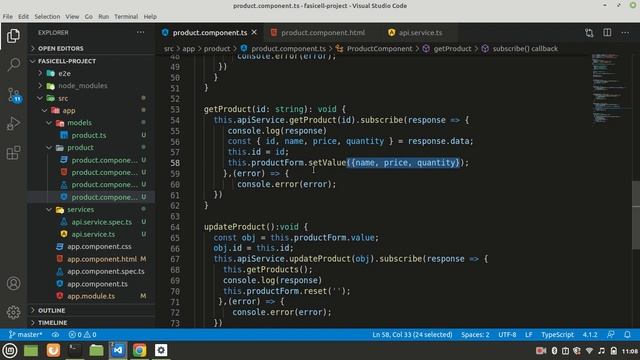Viewport: 640px width, 360px height.
Task: Open the errors and warnings counter
Action: coord(82,334)
